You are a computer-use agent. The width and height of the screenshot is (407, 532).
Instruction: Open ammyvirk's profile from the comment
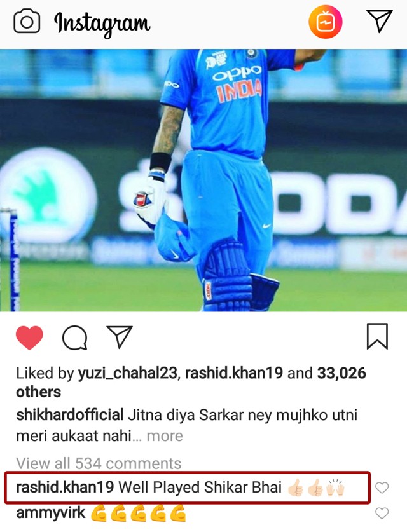coord(51,514)
